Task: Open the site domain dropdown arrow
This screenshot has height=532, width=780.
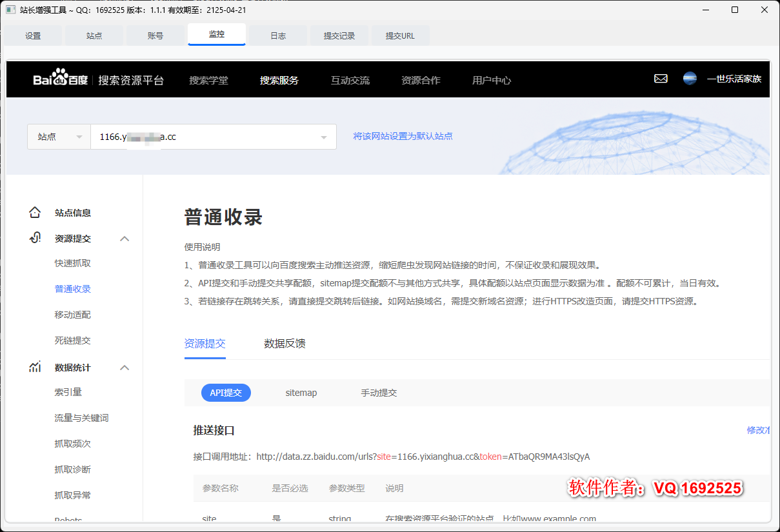Action: (x=324, y=137)
